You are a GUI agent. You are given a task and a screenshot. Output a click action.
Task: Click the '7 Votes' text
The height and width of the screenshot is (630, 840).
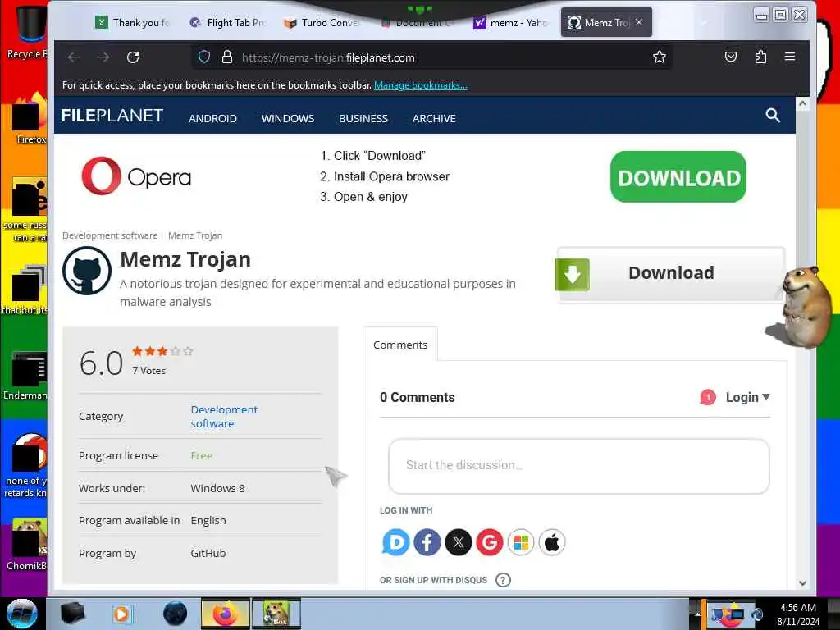pyautogui.click(x=149, y=370)
